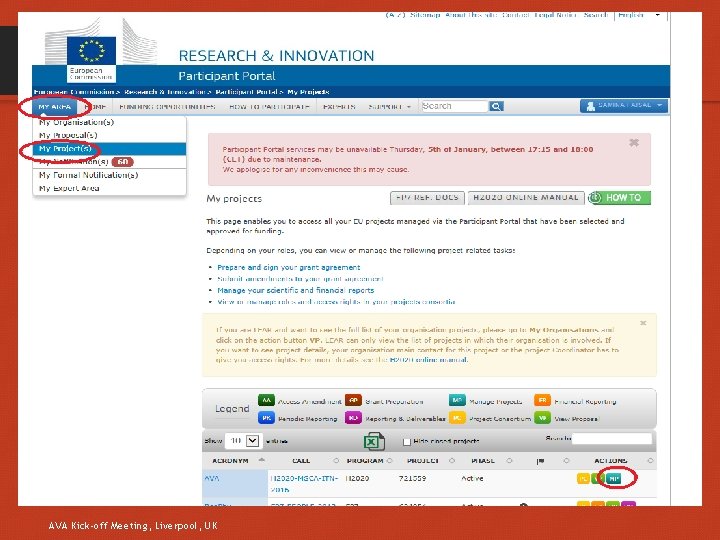Click the search magnifier icon in navigation bar
This screenshot has height=540, width=720.
pyautogui.click(x=496, y=107)
